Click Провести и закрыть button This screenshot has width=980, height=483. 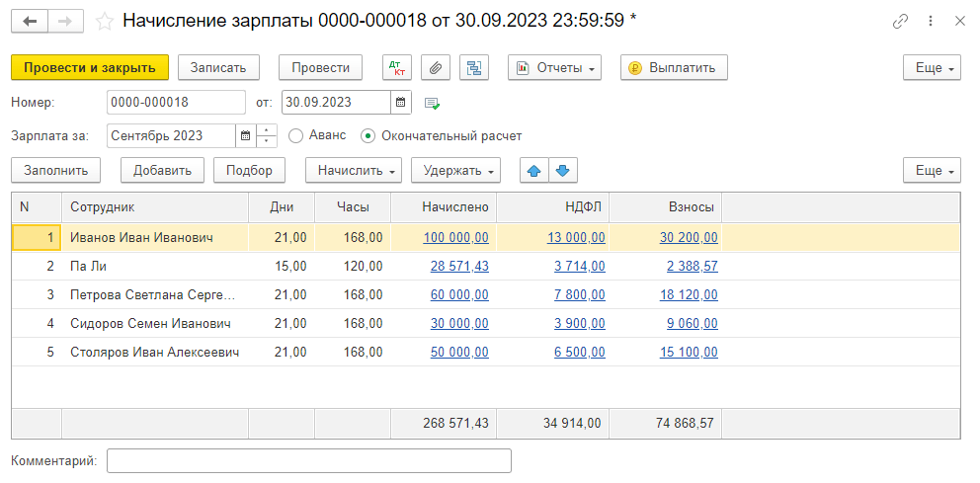click(x=90, y=67)
